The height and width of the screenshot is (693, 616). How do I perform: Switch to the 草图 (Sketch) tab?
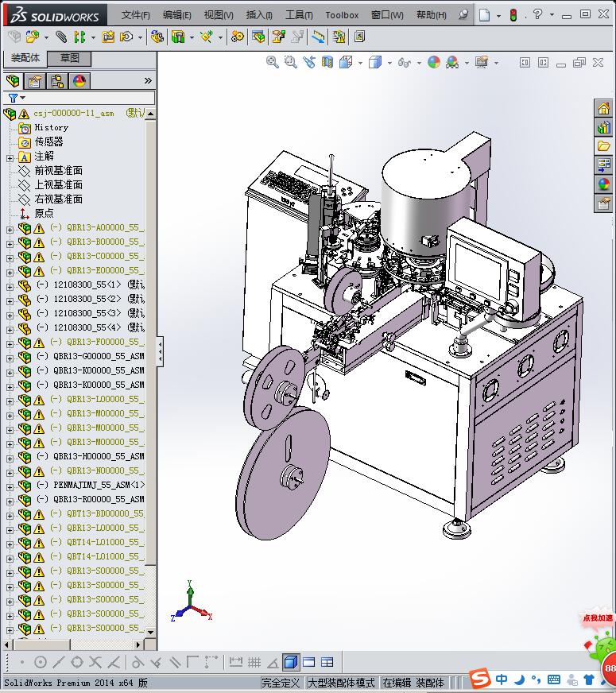(x=69, y=58)
